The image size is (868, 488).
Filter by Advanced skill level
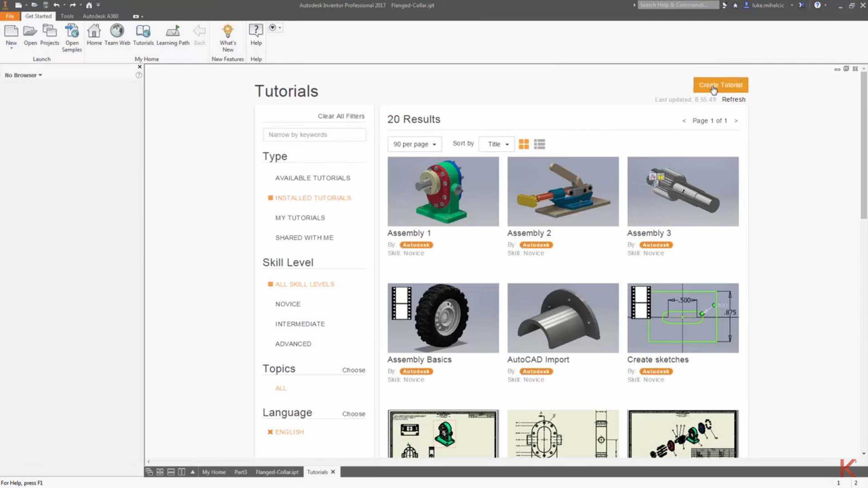click(293, 344)
